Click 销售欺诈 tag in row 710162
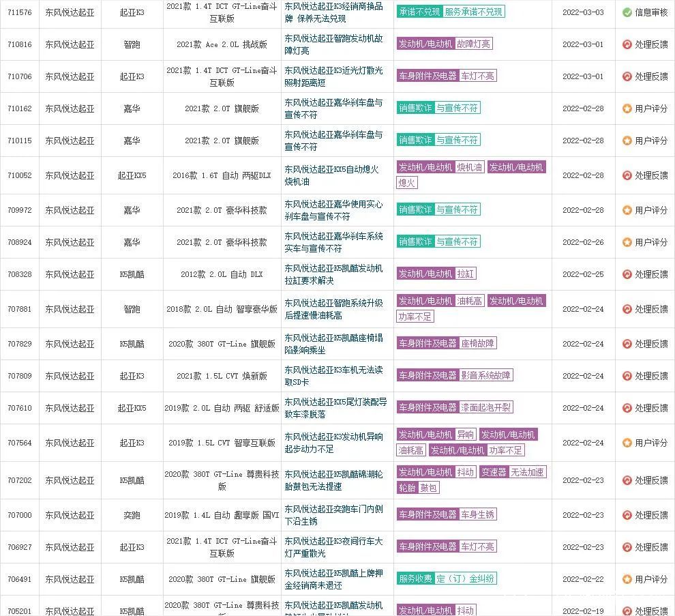The width and height of the screenshot is (675, 616). (415, 108)
